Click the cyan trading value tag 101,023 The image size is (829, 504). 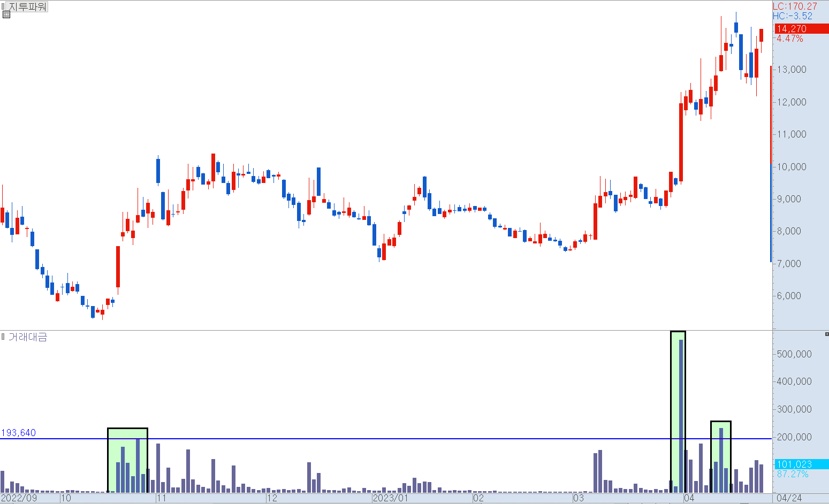point(801,464)
